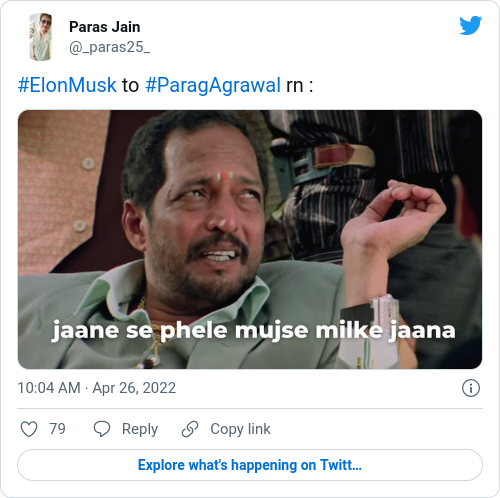Click the chain link copy icon
Screen dimensions: 500x498
(190, 429)
